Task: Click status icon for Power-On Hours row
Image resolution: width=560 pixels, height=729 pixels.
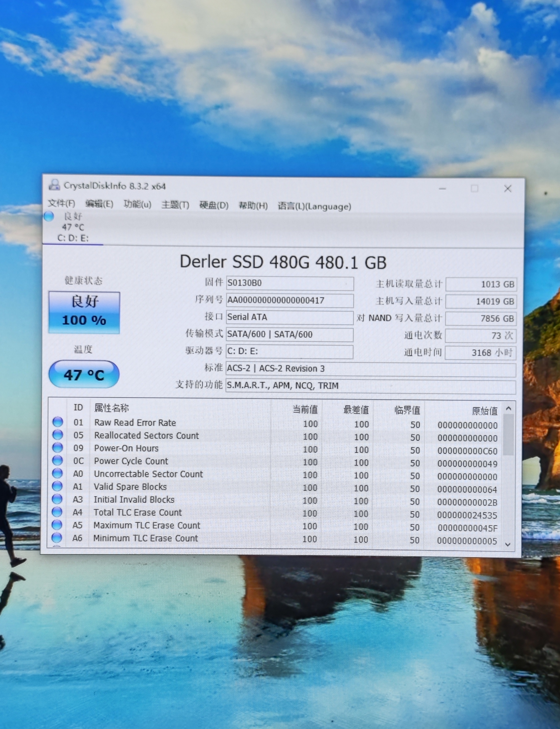Action: coord(58,448)
